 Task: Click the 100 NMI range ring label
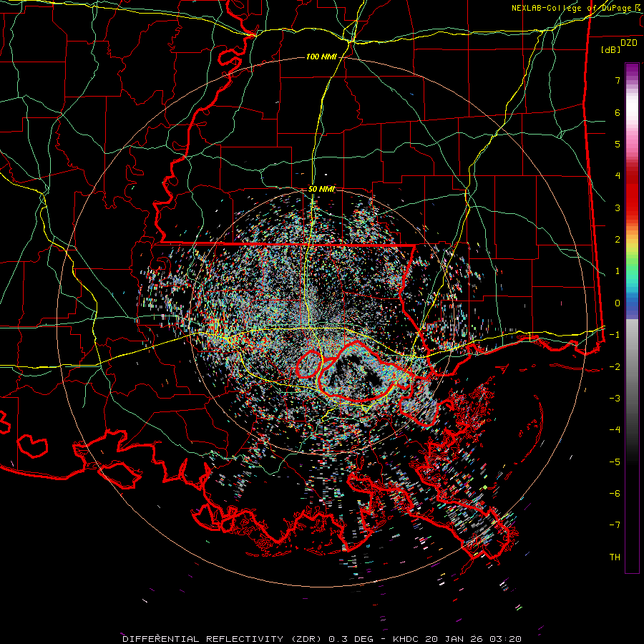pos(321,57)
